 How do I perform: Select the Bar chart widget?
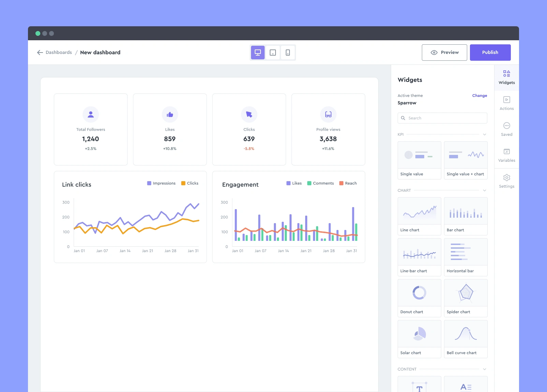[x=466, y=216]
